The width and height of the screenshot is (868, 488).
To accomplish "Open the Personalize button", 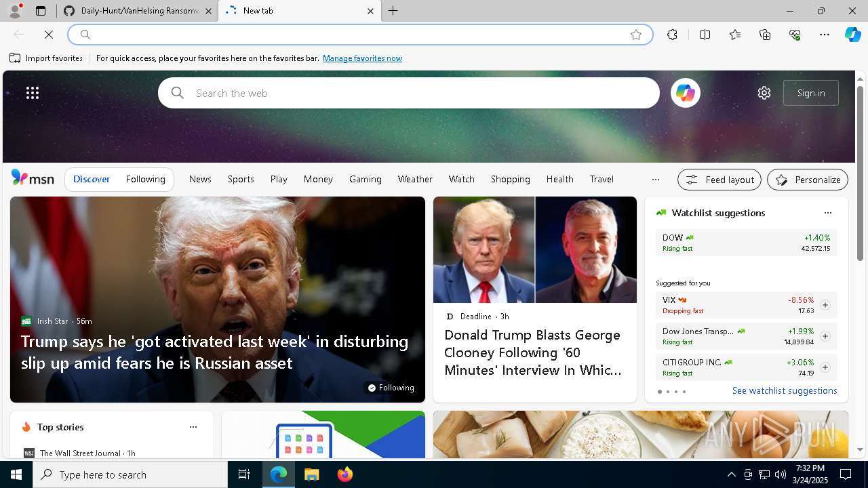I will pyautogui.click(x=808, y=180).
